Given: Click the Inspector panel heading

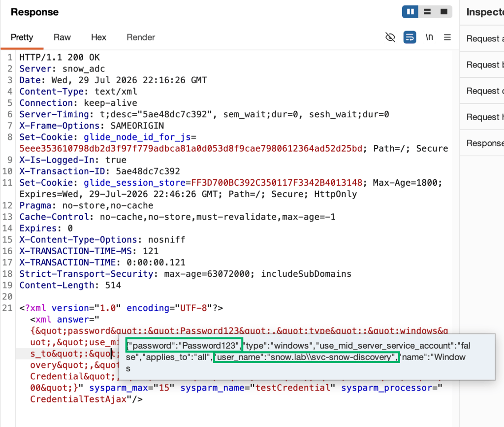Looking at the screenshot, I should (485, 12).
